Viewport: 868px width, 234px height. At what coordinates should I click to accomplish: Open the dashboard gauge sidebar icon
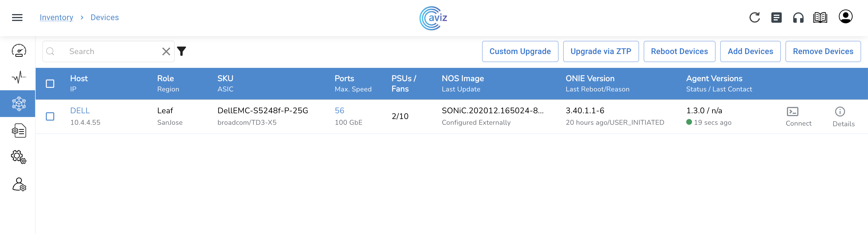coord(19,51)
